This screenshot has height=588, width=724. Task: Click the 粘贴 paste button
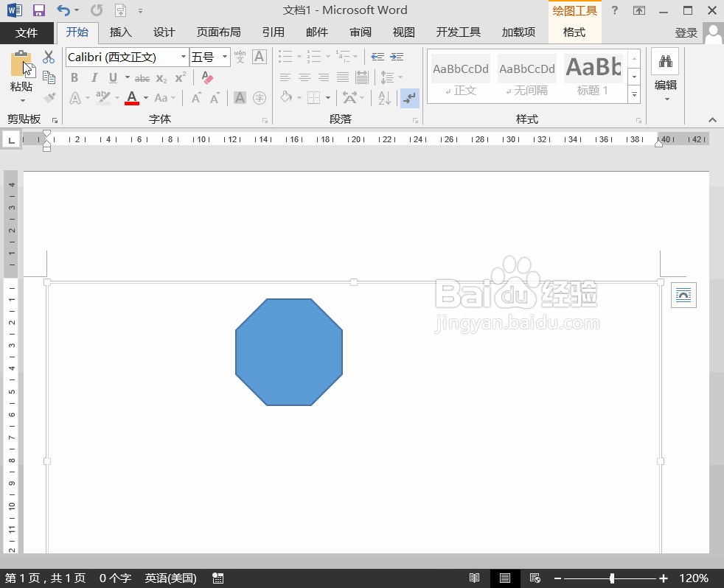tap(21, 76)
